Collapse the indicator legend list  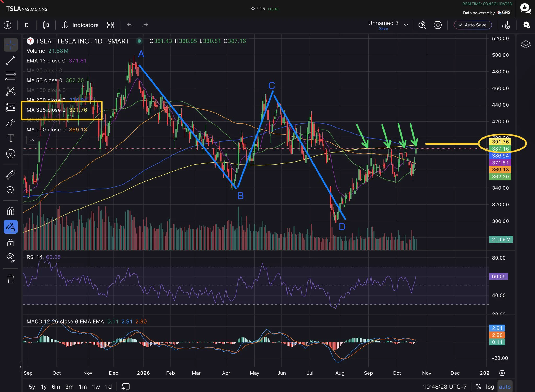pyautogui.click(x=32, y=140)
